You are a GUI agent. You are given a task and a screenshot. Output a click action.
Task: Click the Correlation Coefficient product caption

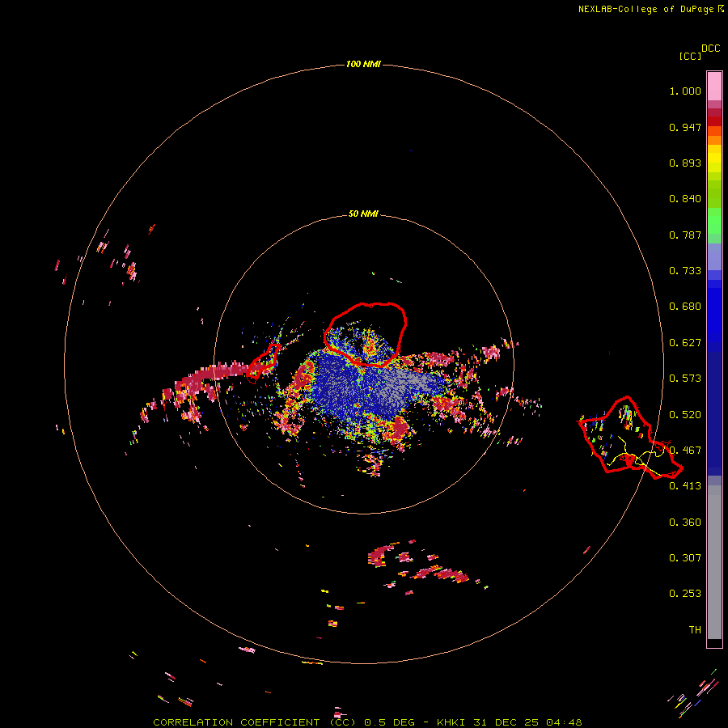(x=367, y=722)
